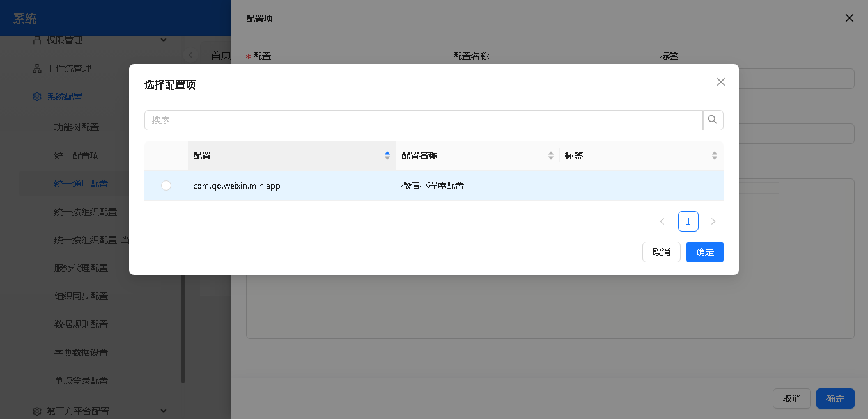Click the 系统配置 gear icon
Image resolution: width=868 pixels, height=419 pixels.
click(37, 97)
